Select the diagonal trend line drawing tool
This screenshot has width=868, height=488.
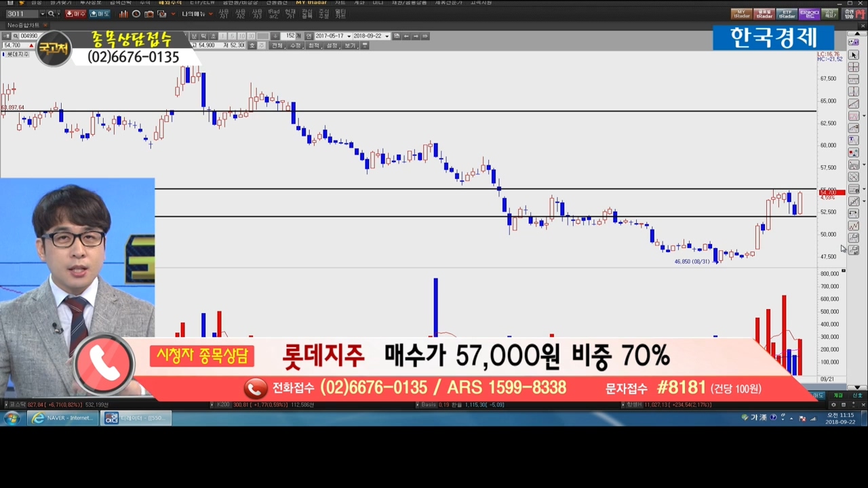coord(854,104)
